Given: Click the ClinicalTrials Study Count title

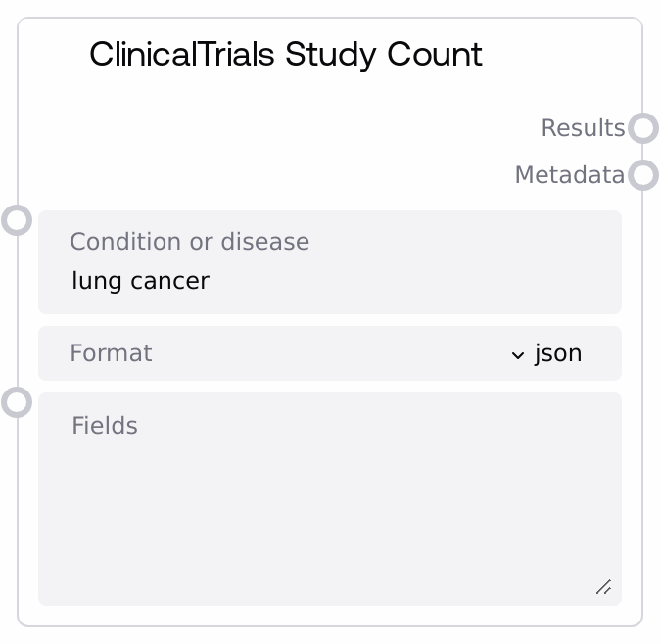Looking at the screenshot, I should pos(286,54).
